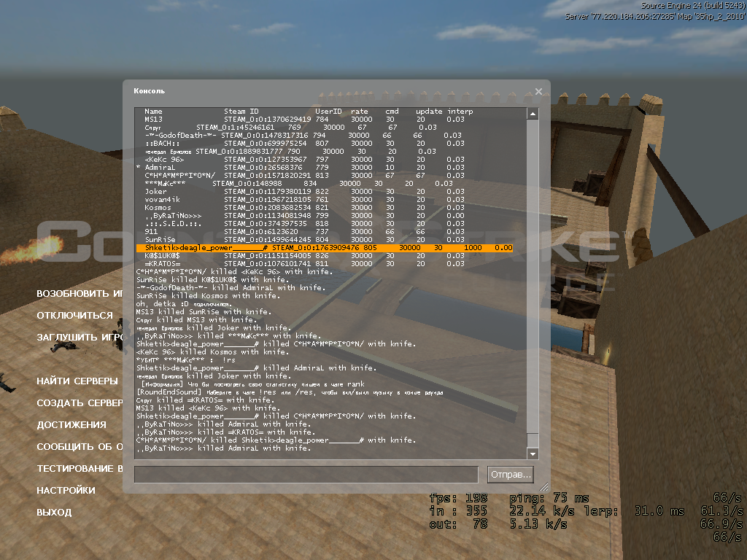
Task: Click the '[RoundEndSound]' console log line
Action: click(x=290, y=392)
